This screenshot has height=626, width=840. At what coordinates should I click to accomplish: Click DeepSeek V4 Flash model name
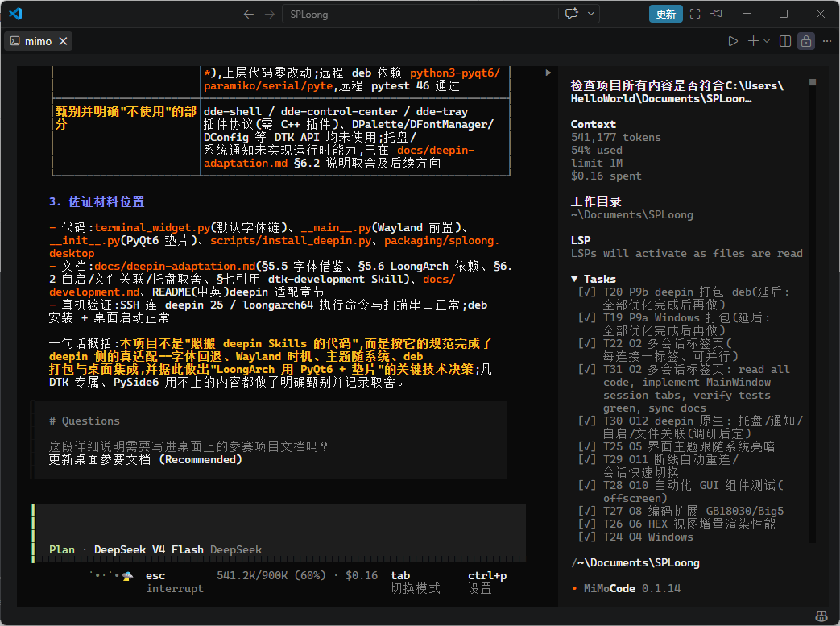(x=148, y=550)
